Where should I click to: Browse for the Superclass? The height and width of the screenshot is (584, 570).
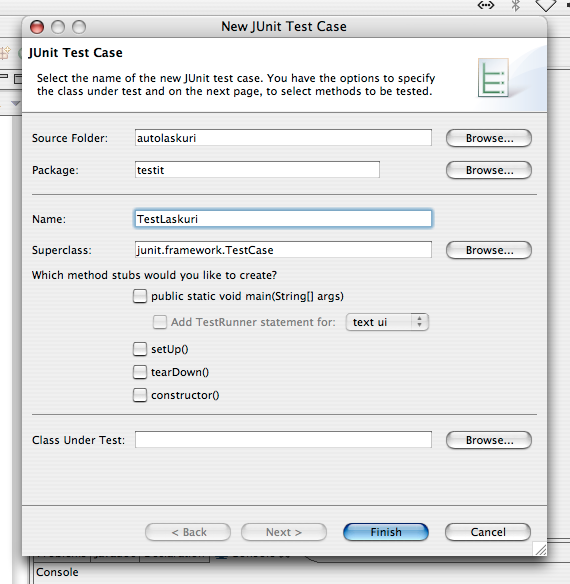(489, 250)
